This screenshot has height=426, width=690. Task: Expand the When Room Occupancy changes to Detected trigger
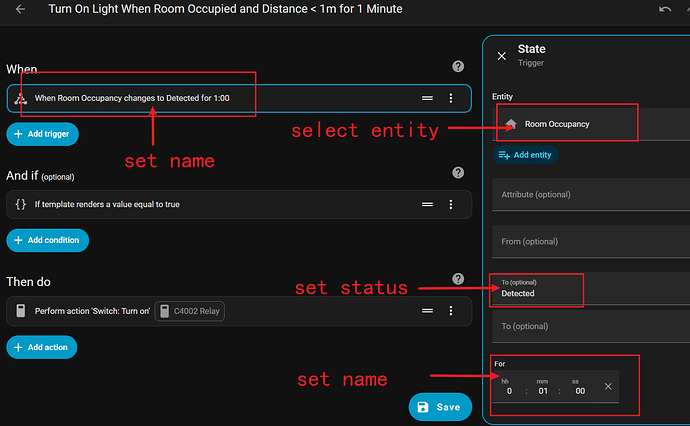[x=239, y=98]
